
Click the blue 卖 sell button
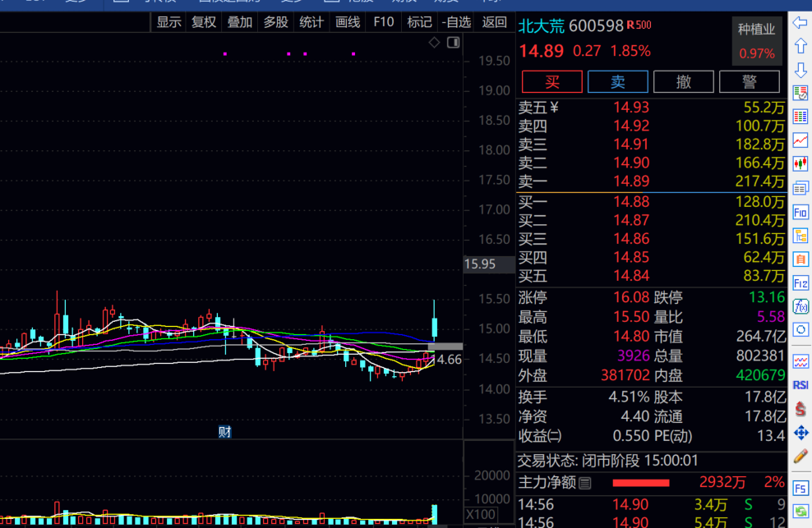pyautogui.click(x=618, y=82)
